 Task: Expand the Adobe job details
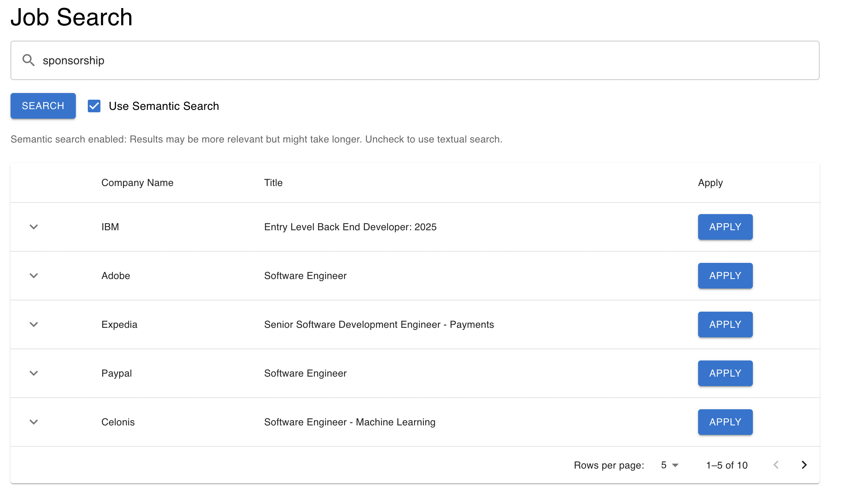point(34,276)
